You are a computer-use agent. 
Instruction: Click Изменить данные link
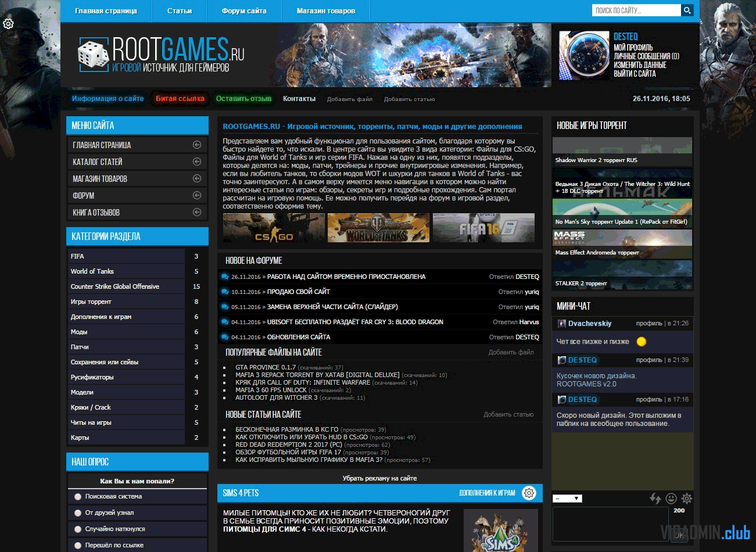[x=640, y=65]
